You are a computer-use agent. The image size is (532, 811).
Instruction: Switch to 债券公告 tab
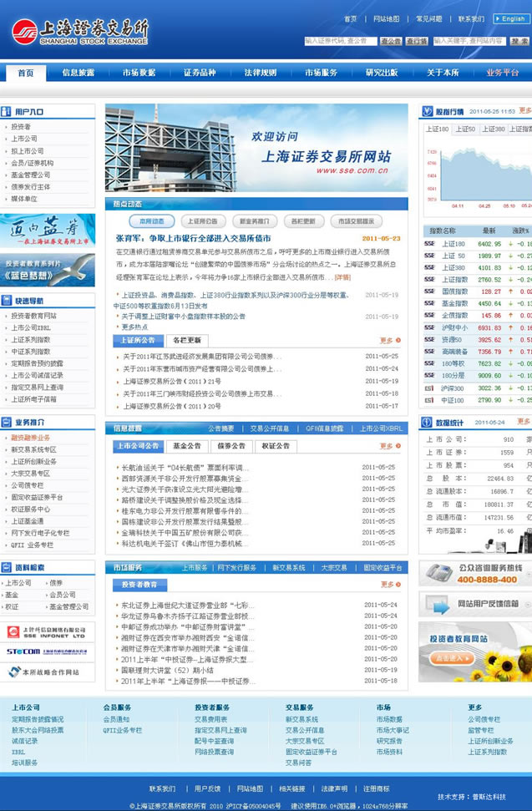coord(231,446)
